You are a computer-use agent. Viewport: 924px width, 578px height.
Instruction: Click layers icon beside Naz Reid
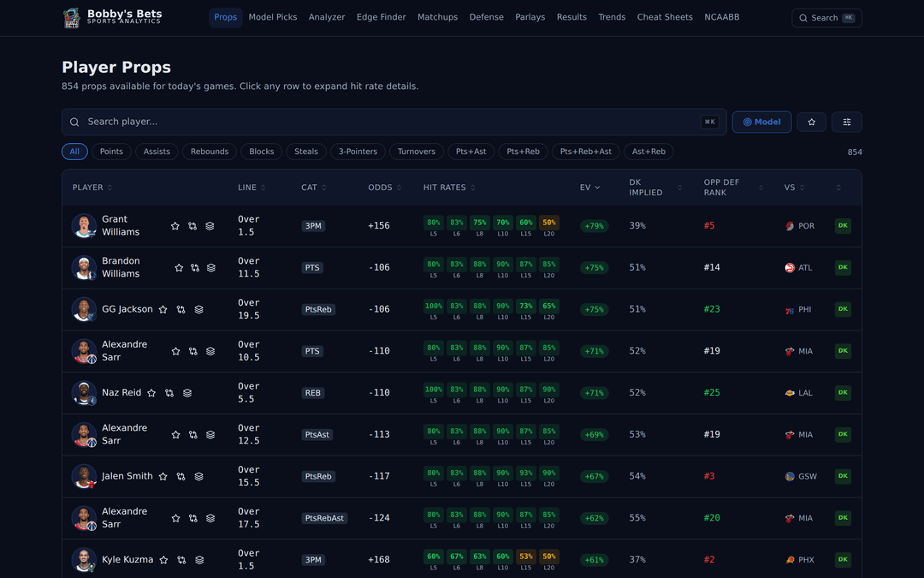tap(187, 393)
